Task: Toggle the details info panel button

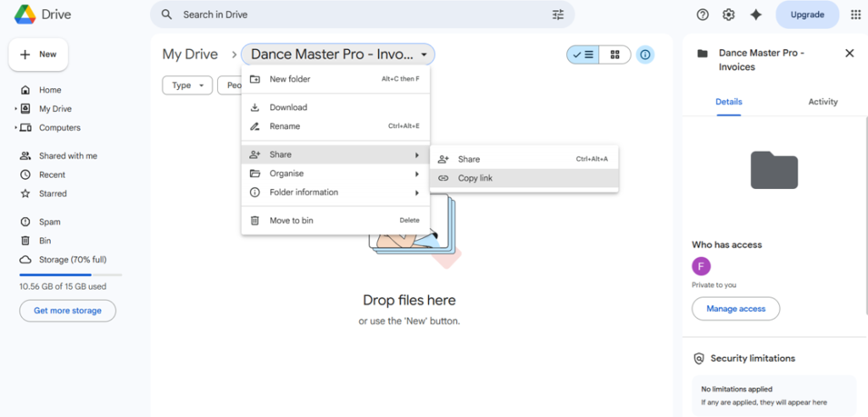Action: 645,54
